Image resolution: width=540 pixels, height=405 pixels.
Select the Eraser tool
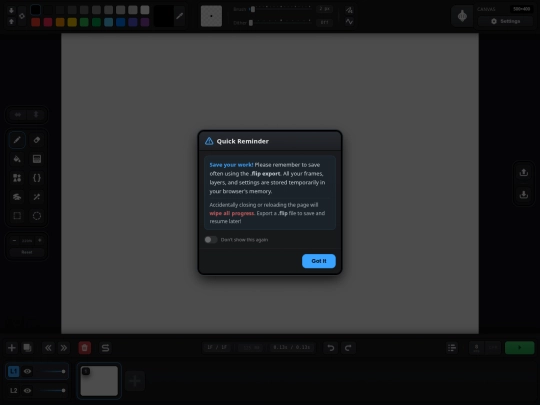[37, 140]
